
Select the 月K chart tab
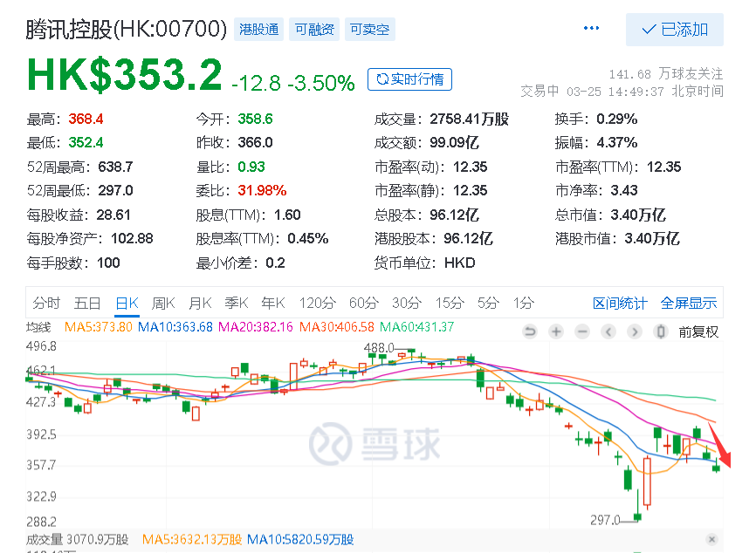[200, 303]
